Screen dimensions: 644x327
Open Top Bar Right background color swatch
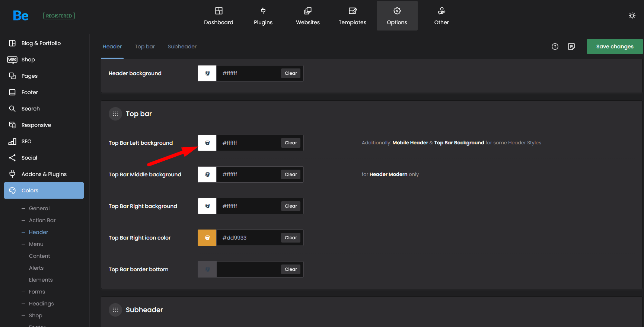point(207,206)
